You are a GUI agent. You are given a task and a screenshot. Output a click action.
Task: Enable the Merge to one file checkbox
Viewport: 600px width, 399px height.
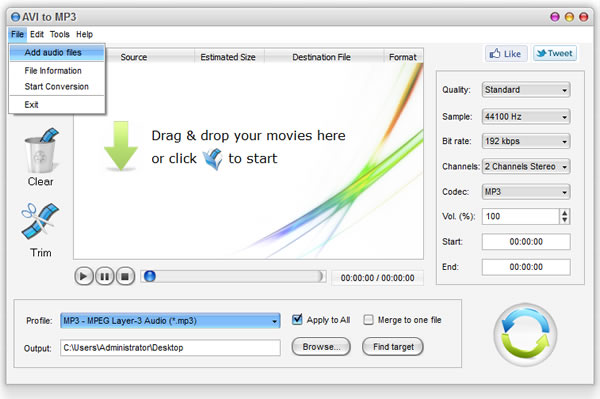[x=368, y=320]
